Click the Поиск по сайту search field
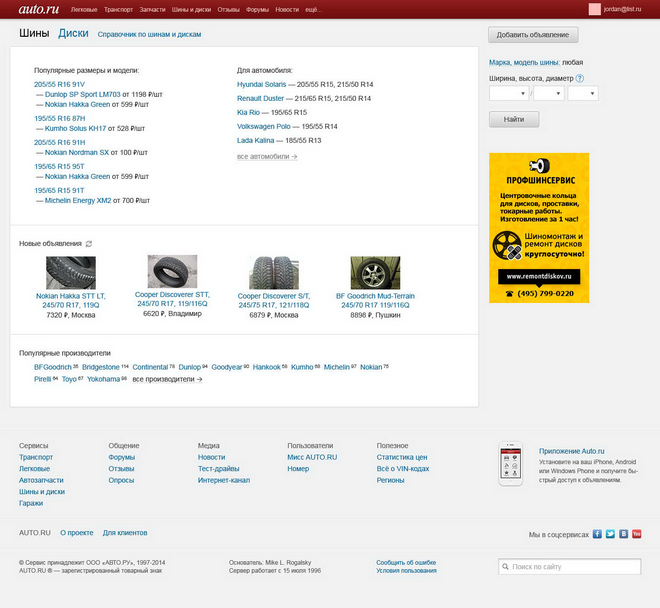660x608 pixels. [570, 567]
